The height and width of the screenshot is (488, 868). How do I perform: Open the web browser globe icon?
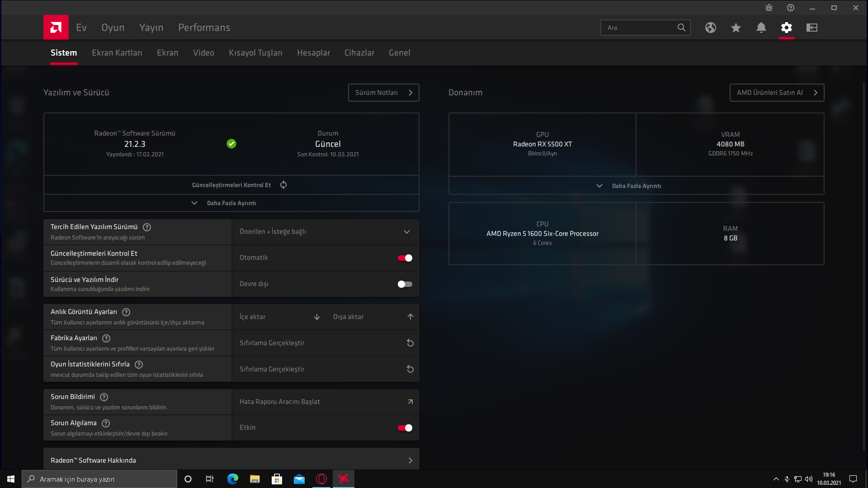click(x=711, y=28)
